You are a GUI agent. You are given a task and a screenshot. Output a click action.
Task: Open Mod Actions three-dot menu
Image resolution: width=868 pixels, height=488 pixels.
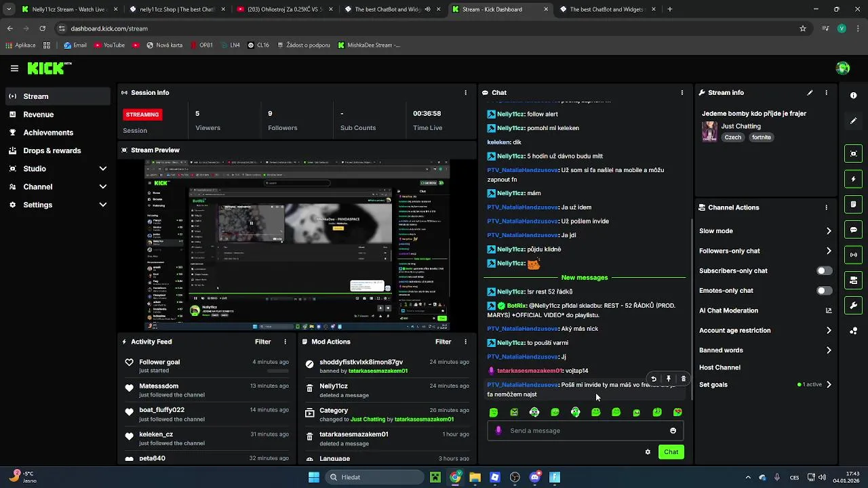click(465, 342)
